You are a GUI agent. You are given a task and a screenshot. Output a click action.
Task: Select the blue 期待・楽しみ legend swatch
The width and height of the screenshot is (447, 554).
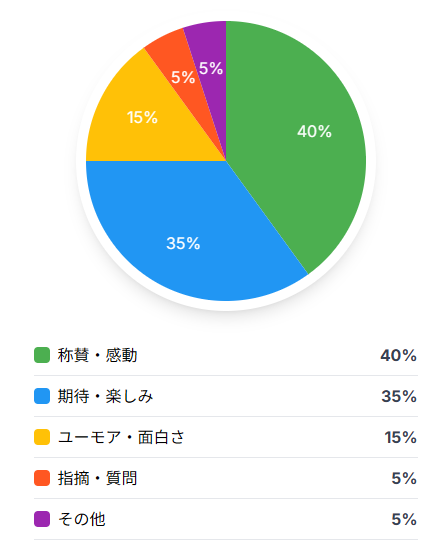(42, 396)
